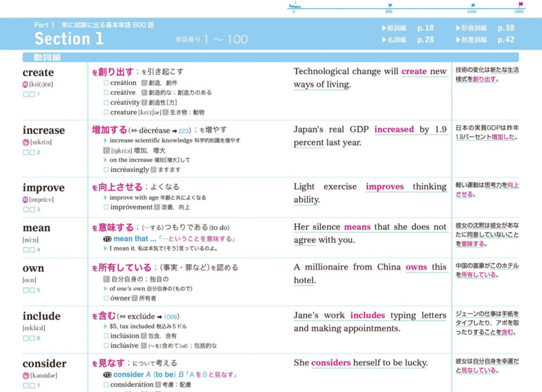
Task: Click highlighted word 'increased' in example sentence
Action: point(394,129)
